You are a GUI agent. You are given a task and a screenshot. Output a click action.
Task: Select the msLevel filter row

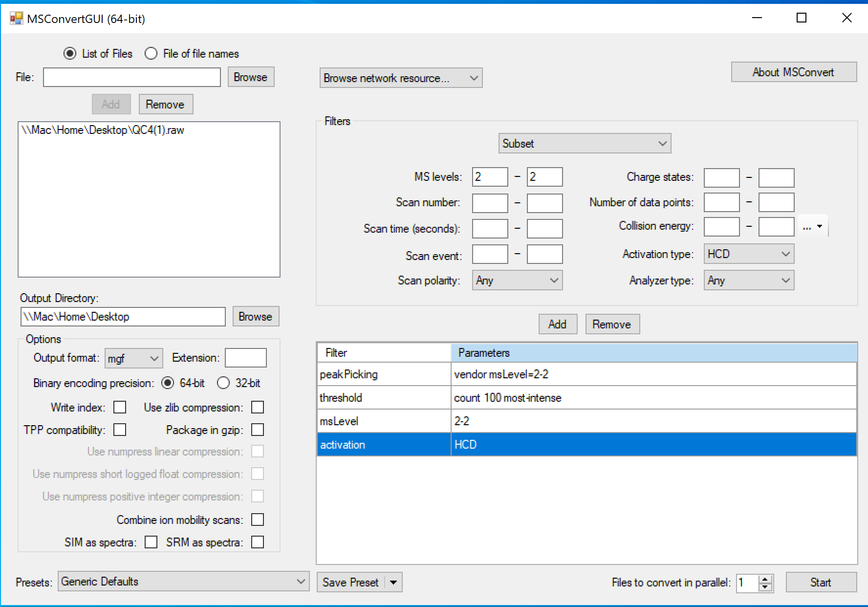(587, 421)
